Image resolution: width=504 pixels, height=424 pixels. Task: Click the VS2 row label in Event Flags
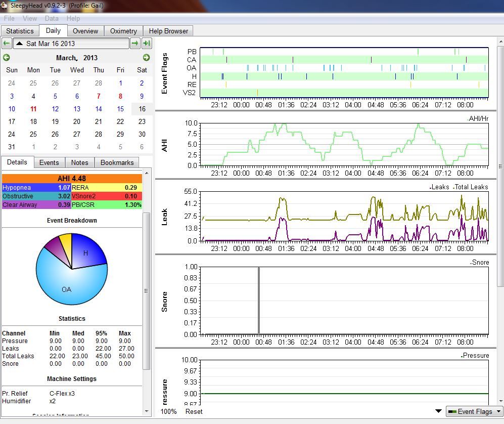tap(189, 93)
